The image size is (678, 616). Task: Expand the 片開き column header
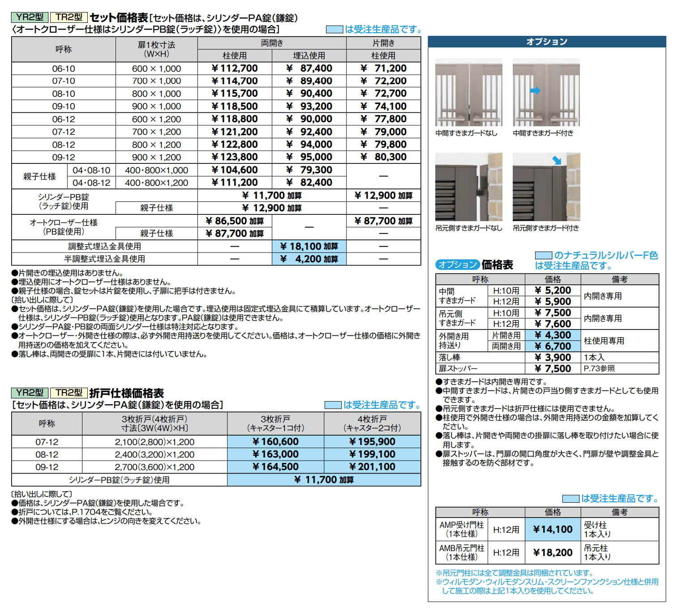tap(383, 43)
